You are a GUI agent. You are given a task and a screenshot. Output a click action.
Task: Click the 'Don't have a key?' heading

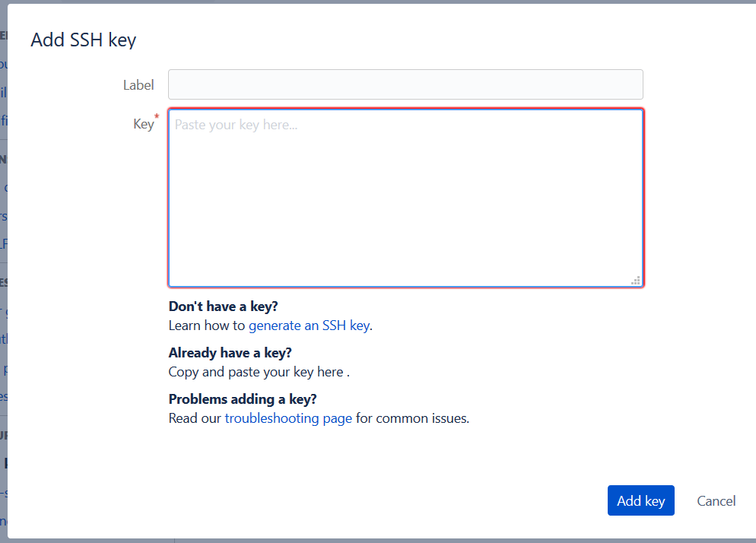pyautogui.click(x=224, y=306)
